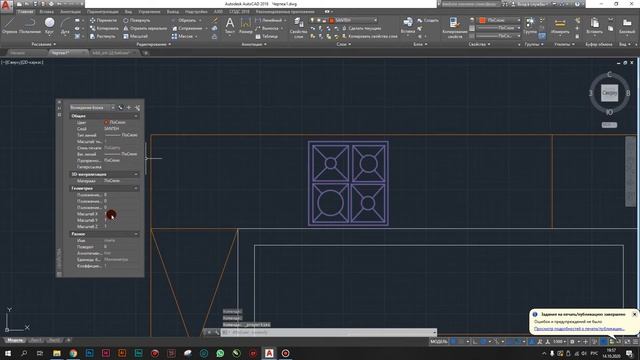Click the Copy (Копировать) command
This screenshot has width=640, height=360.
104,28
